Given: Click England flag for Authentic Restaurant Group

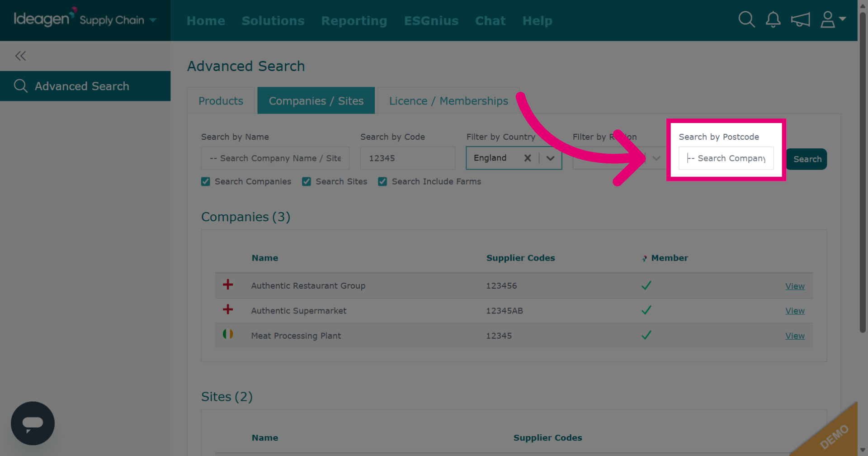Looking at the screenshot, I should [x=228, y=285].
